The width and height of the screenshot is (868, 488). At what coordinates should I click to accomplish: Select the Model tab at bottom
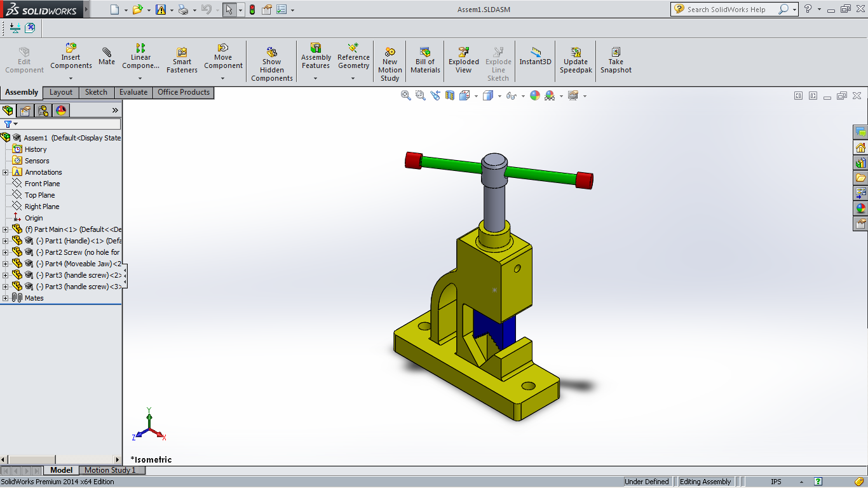click(62, 470)
